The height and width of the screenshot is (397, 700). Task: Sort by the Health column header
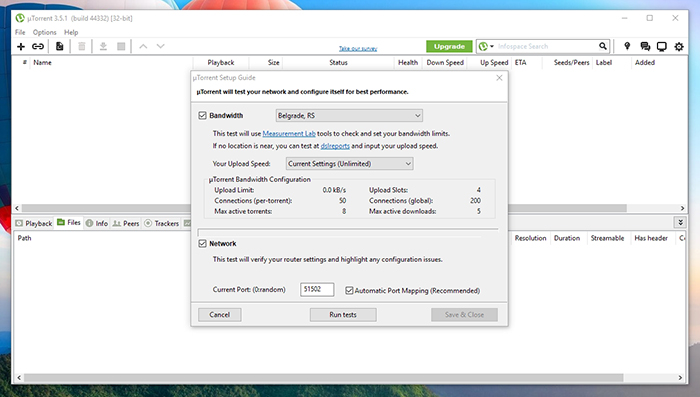click(408, 63)
